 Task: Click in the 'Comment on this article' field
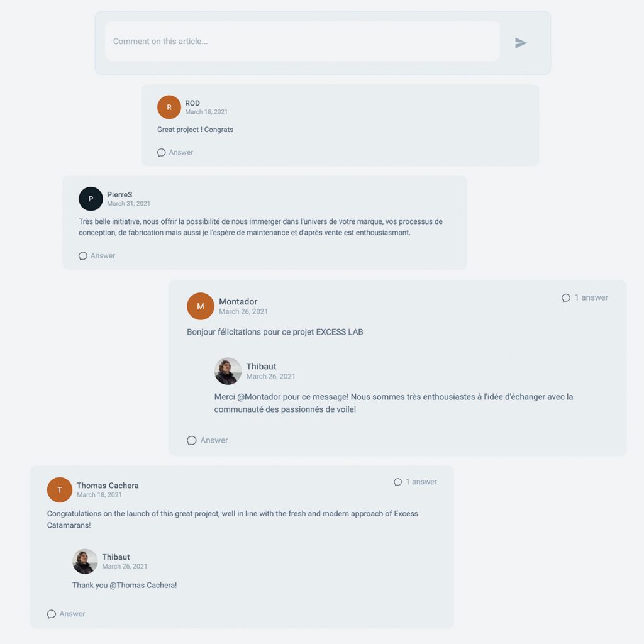pyautogui.click(x=302, y=42)
